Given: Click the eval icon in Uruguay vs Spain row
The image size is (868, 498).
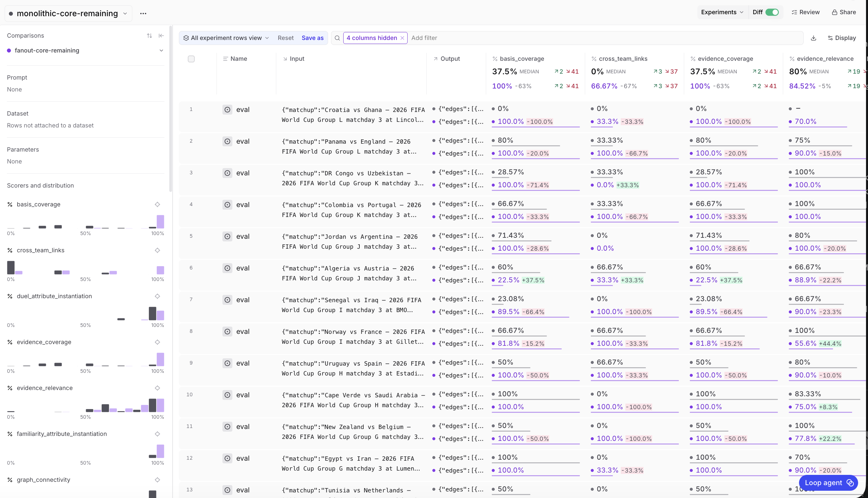Looking at the screenshot, I should 227,363.
